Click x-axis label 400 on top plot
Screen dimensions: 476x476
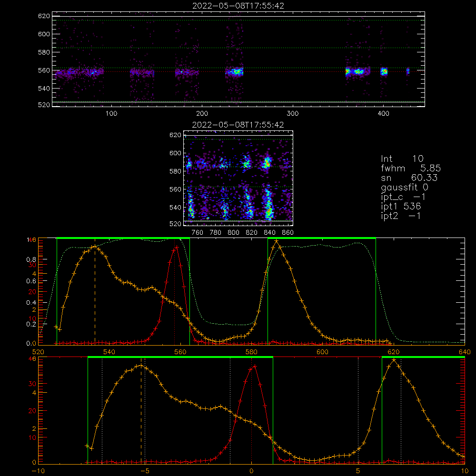coord(383,114)
